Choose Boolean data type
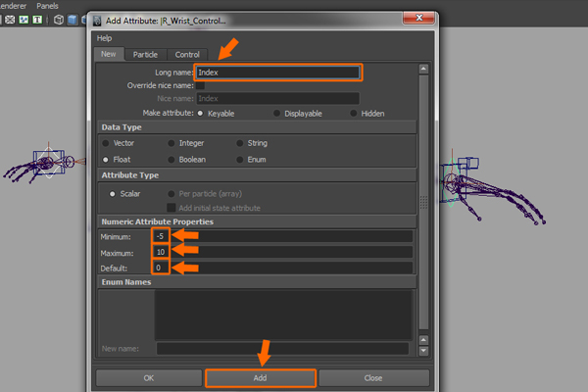The width and height of the screenshot is (588, 392). point(171,160)
